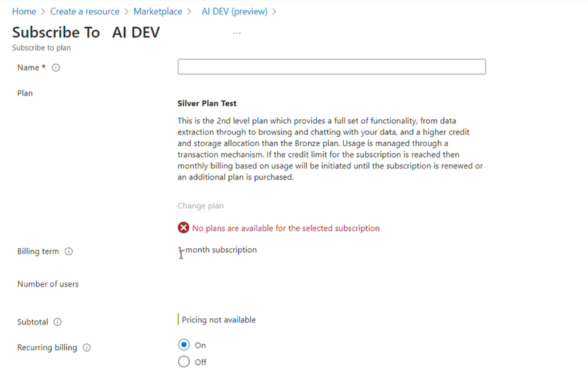
Task: Select the On recurring billing radio
Action: click(x=184, y=345)
